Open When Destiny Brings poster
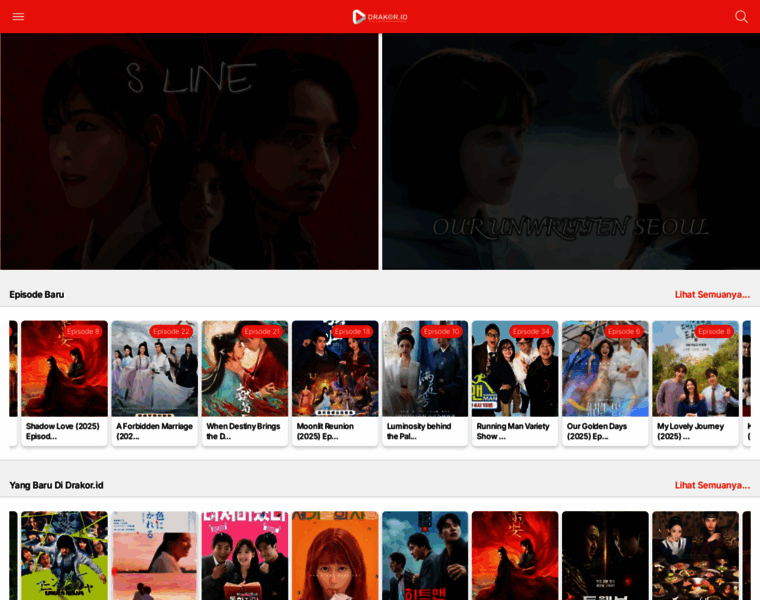This screenshot has width=760, height=600. [245, 368]
